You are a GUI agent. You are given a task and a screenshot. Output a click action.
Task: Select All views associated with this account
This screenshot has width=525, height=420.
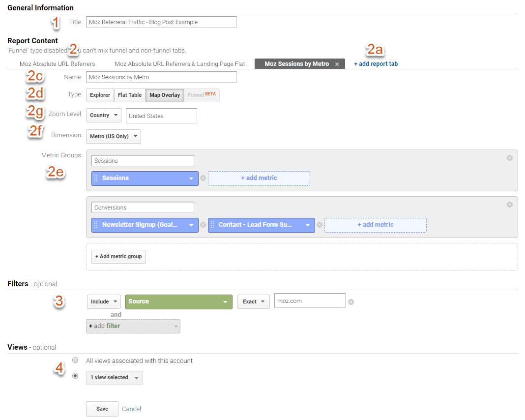click(75, 360)
